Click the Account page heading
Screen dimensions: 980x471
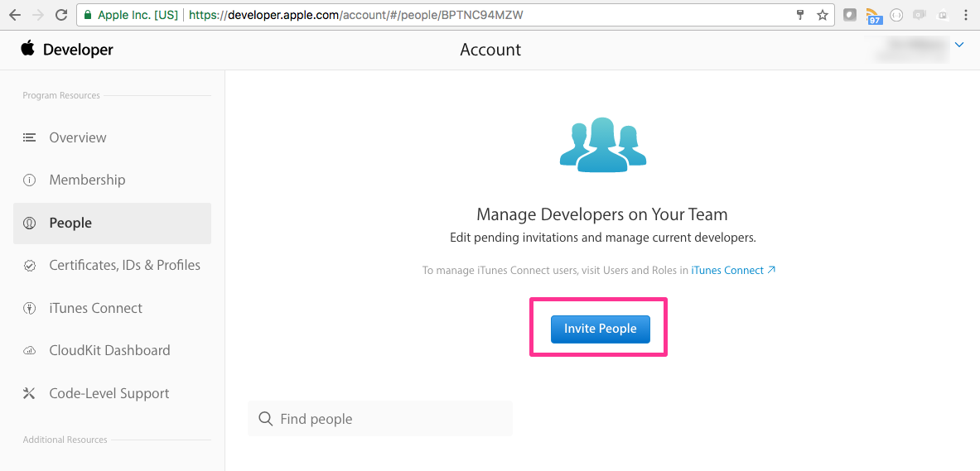coord(490,50)
